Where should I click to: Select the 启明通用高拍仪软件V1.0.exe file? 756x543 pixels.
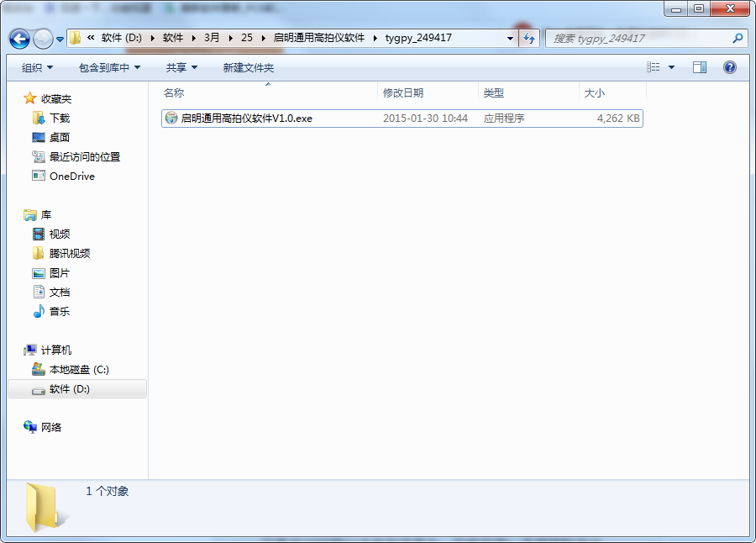pos(246,119)
